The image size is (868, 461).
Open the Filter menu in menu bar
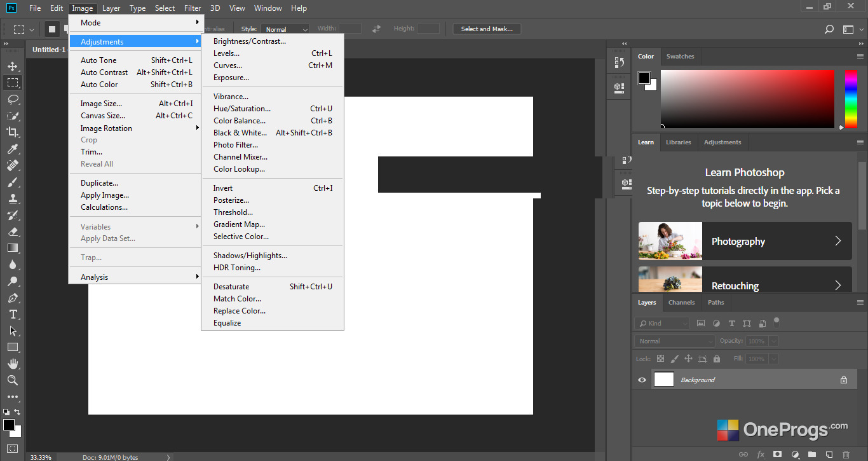coord(193,8)
